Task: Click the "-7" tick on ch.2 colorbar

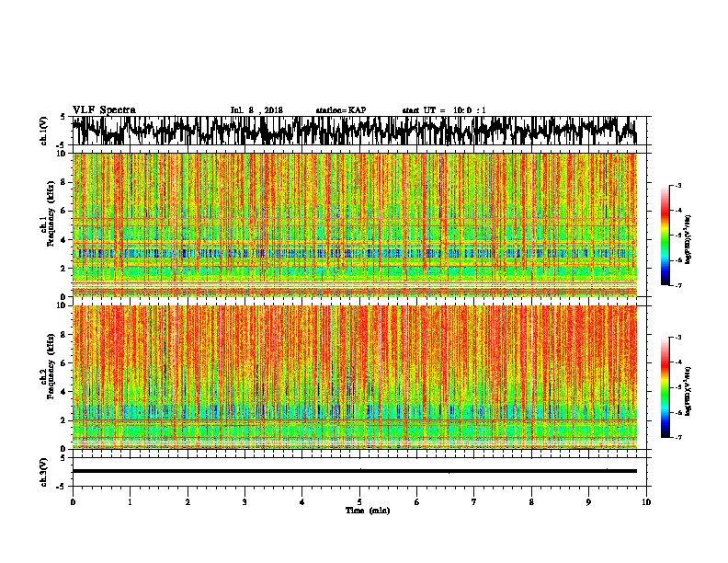Action: (x=678, y=438)
